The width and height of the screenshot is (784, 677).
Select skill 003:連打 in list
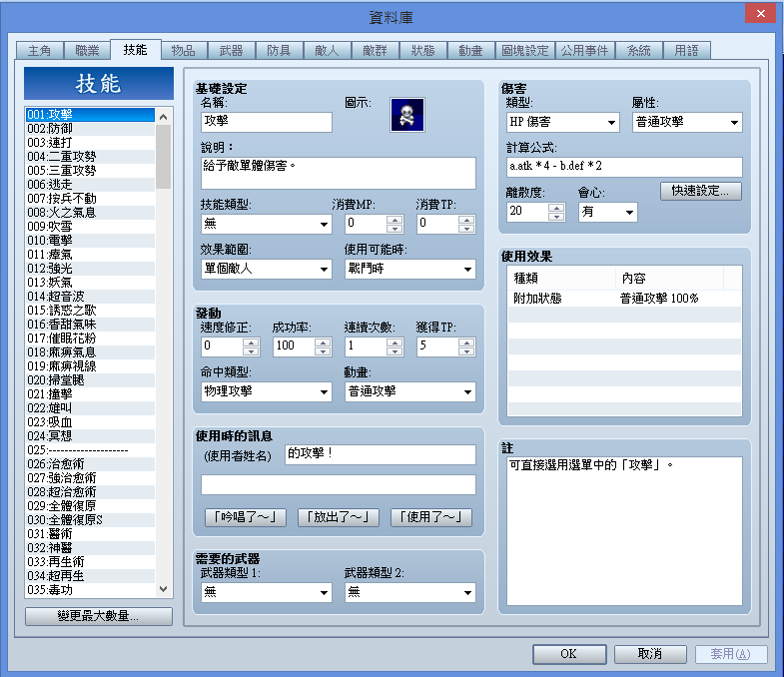coord(90,143)
